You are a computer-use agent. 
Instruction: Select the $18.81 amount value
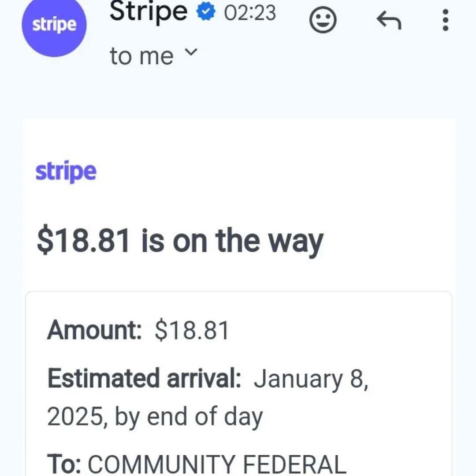click(192, 330)
